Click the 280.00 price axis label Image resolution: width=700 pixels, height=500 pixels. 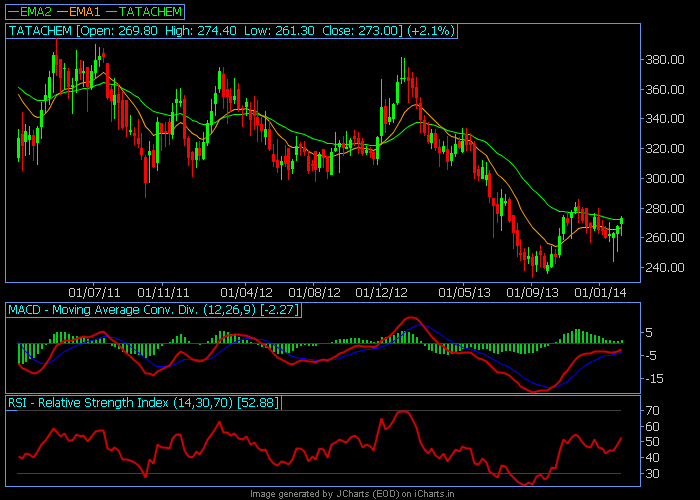coord(665,208)
